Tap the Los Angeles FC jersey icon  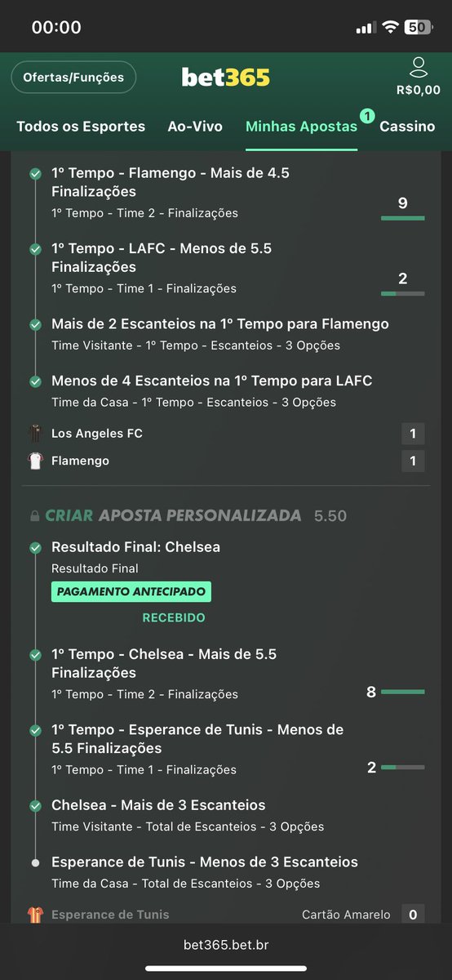point(34,434)
